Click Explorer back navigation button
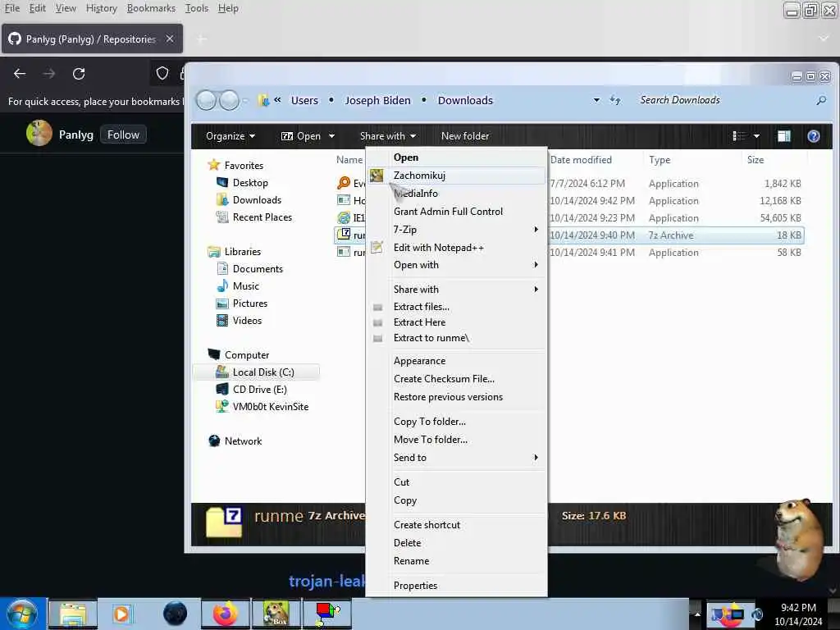This screenshot has width=840, height=630. (206, 100)
